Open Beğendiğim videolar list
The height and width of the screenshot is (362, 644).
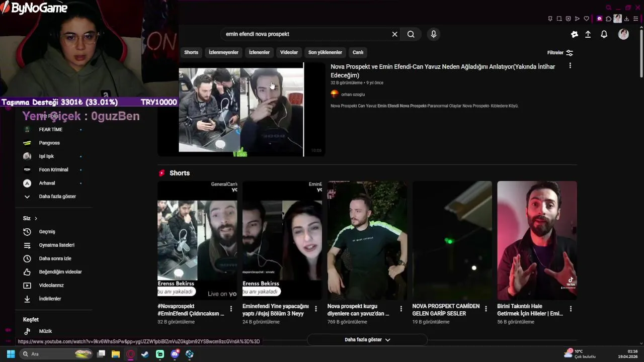click(x=53, y=272)
